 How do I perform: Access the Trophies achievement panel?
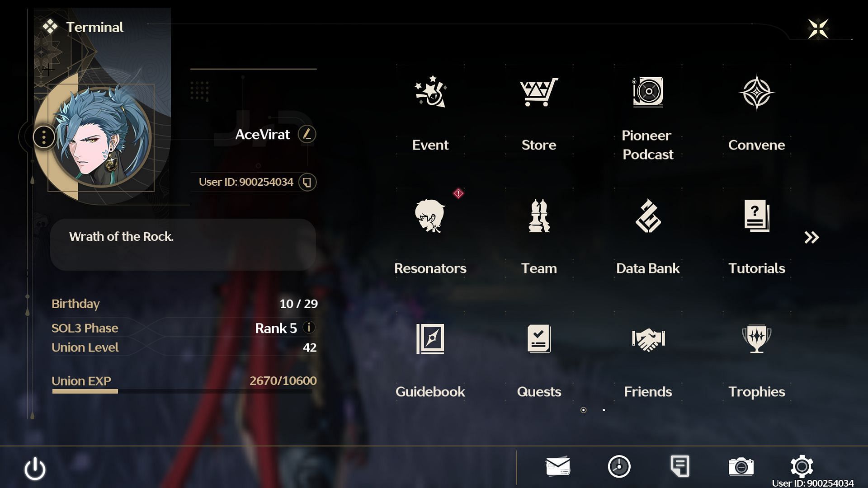point(756,357)
